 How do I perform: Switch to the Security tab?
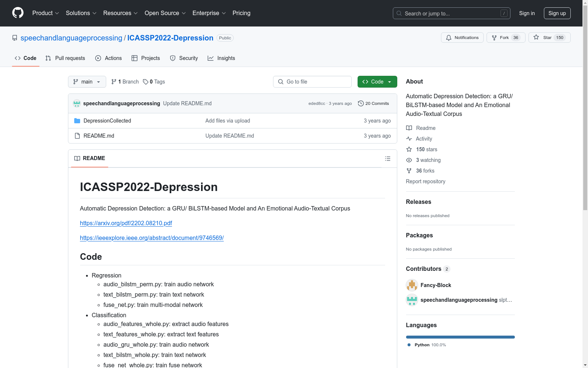coord(184,58)
